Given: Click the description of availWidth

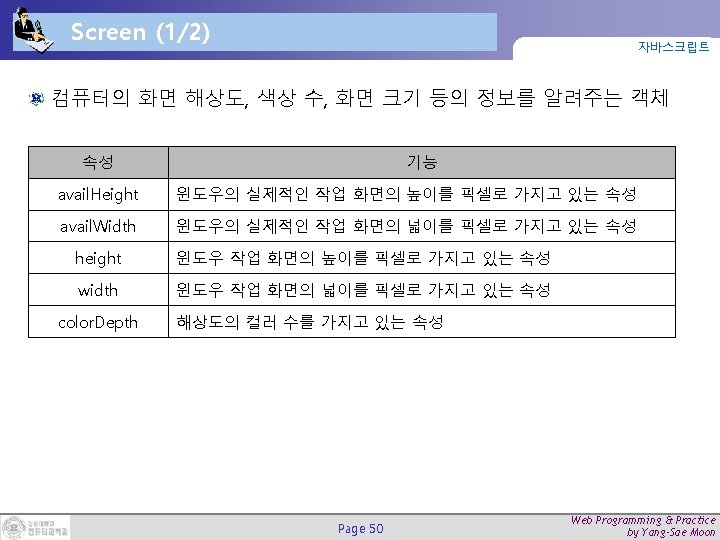Looking at the screenshot, I should point(406,226).
